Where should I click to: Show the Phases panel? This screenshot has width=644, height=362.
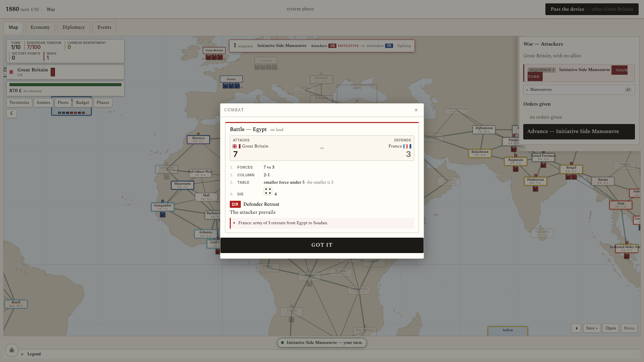103,103
